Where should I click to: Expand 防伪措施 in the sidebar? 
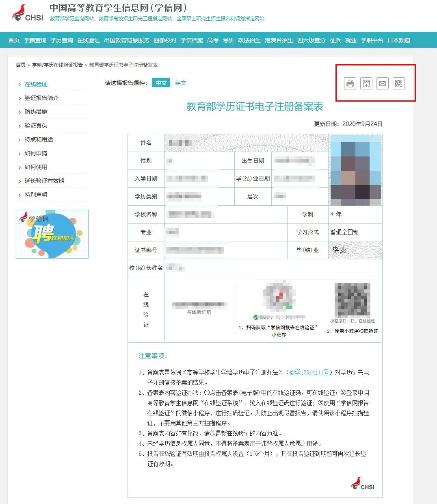point(36,112)
